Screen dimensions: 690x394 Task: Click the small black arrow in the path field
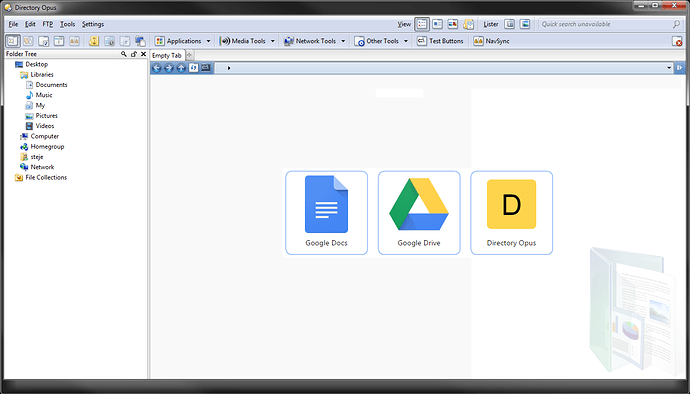pyautogui.click(x=229, y=68)
